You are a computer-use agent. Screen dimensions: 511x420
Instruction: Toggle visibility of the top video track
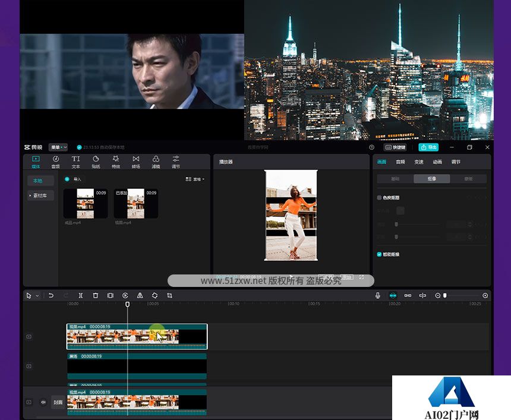tap(29, 337)
